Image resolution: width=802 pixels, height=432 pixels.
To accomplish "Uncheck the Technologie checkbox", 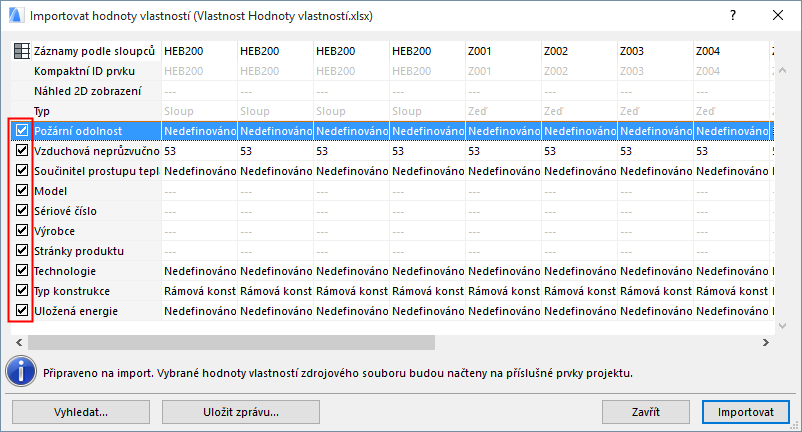I will (x=21, y=270).
